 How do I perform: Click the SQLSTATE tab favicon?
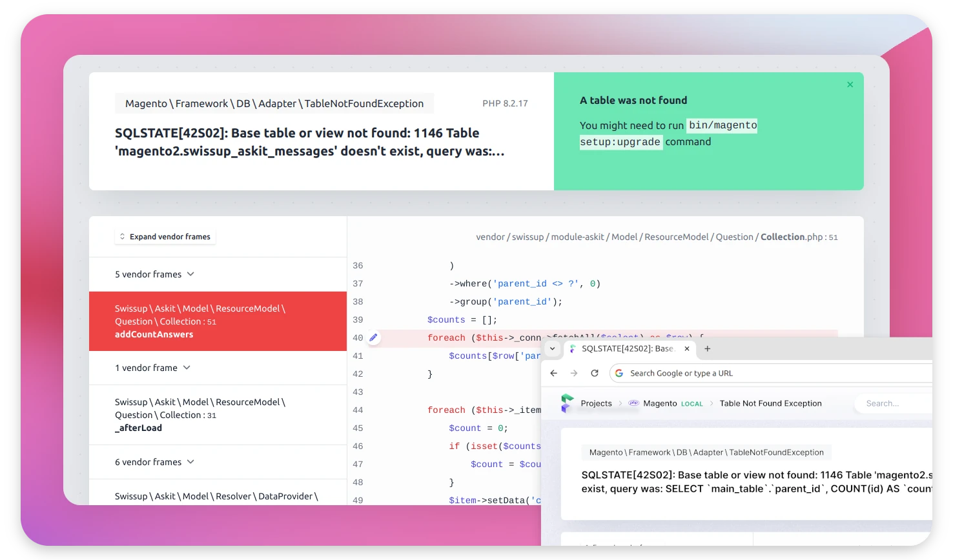572,348
